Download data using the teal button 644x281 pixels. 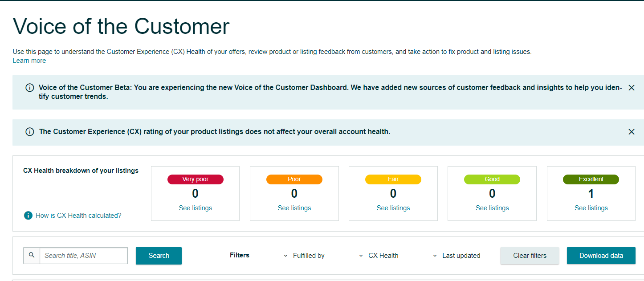pos(601,256)
